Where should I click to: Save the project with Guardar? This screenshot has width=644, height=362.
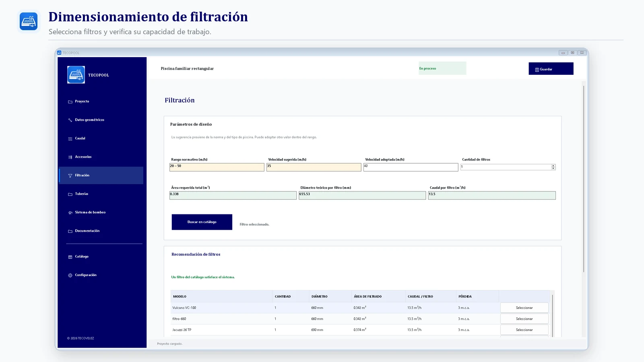pyautogui.click(x=551, y=69)
